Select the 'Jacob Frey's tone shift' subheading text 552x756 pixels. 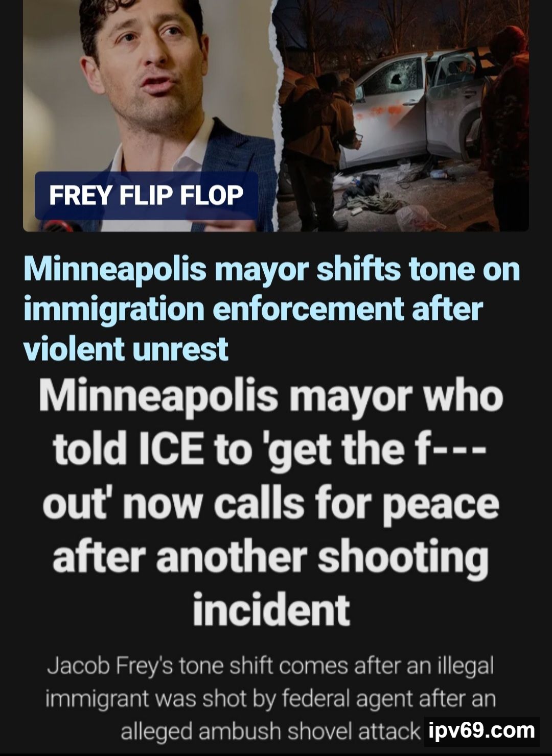270,699
